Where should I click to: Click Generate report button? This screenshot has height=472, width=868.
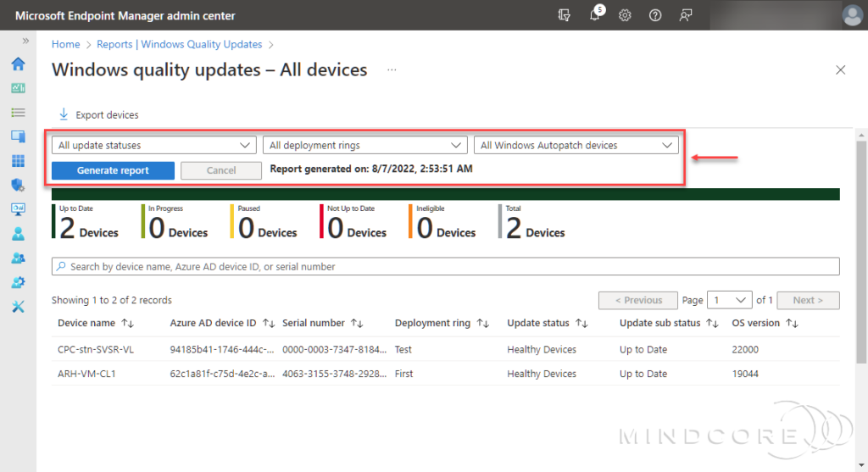pyautogui.click(x=113, y=170)
